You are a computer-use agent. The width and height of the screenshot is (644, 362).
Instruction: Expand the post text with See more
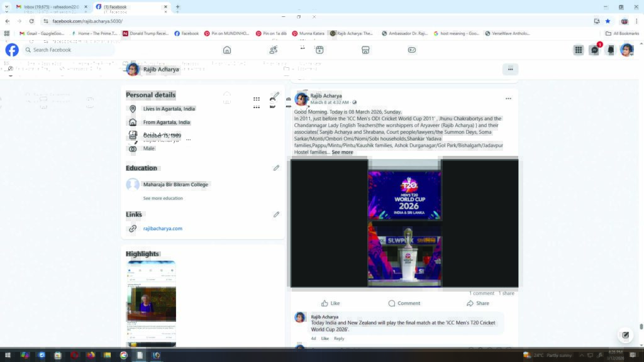click(343, 152)
